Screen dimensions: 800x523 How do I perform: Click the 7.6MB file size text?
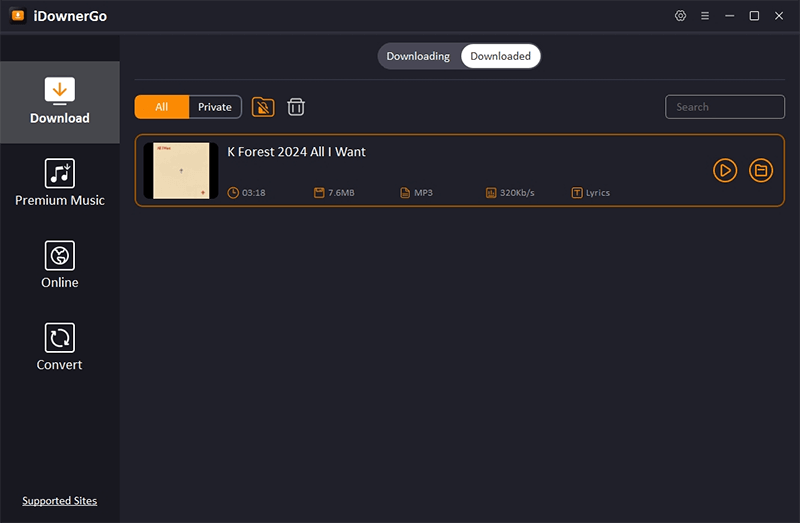[x=341, y=193]
